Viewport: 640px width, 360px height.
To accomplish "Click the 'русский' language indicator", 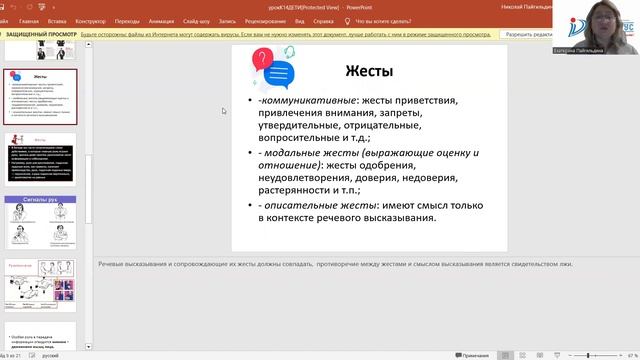I will 50,356.
